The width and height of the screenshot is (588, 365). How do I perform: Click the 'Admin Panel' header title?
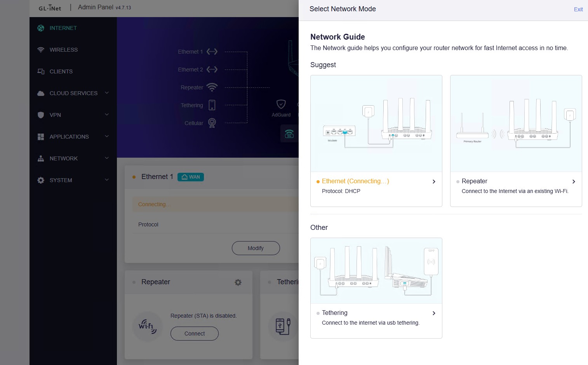[x=96, y=7]
